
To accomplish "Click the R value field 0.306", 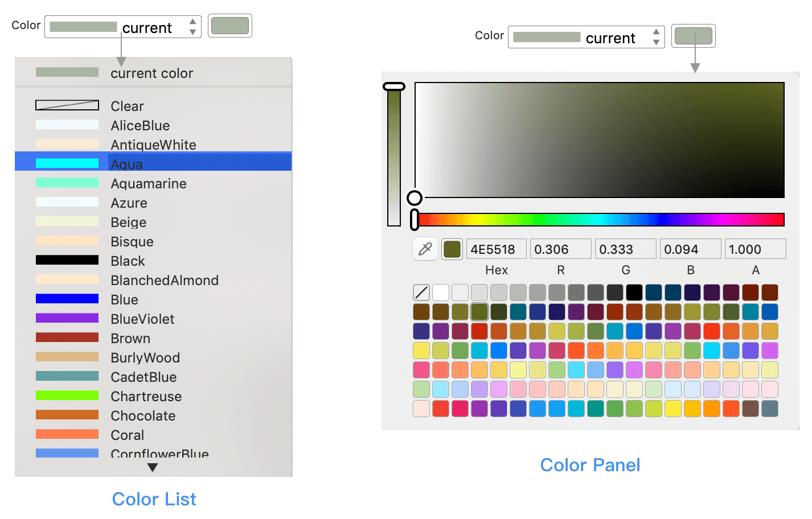I will point(561,249).
